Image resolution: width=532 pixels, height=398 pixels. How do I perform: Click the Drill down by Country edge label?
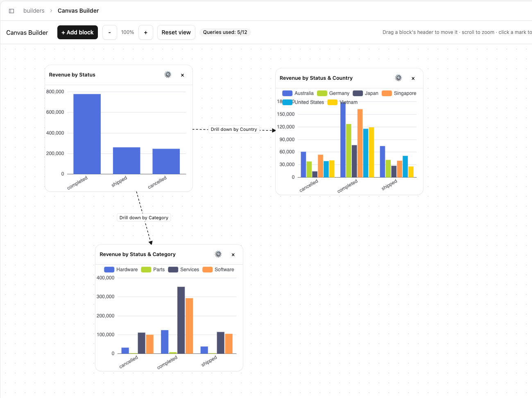pyautogui.click(x=234, y=129)
